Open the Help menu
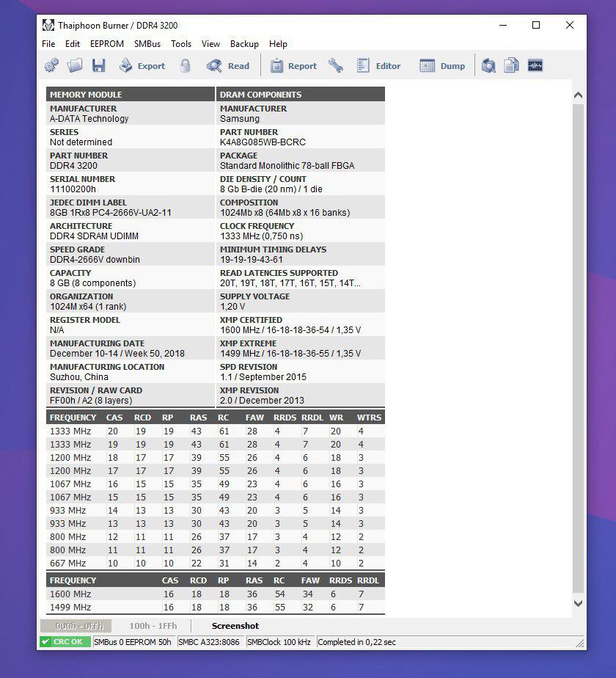Viewport: 616px width, 678px height. [278, 44]
